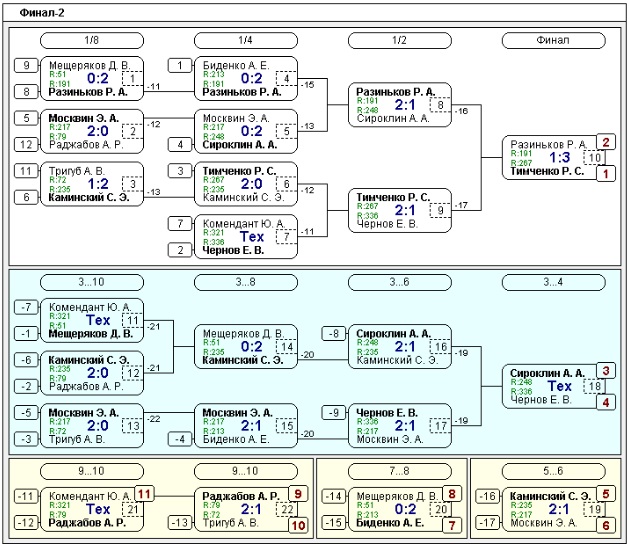Image resolution: width=629 pixels, height=546 pixels.
Task: Select the "1/4" round header
Action: [x=246, y=41]
